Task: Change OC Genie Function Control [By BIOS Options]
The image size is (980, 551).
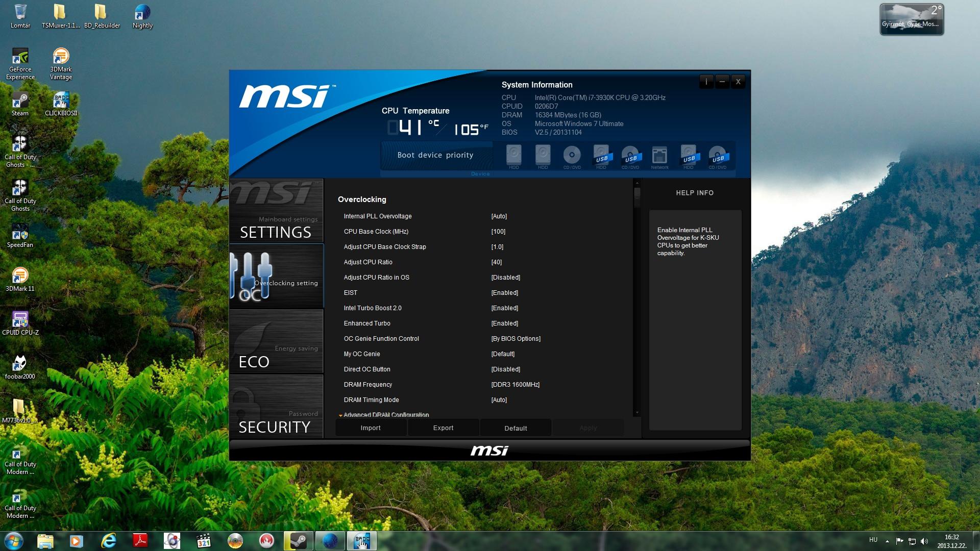Action: point(516,339)
